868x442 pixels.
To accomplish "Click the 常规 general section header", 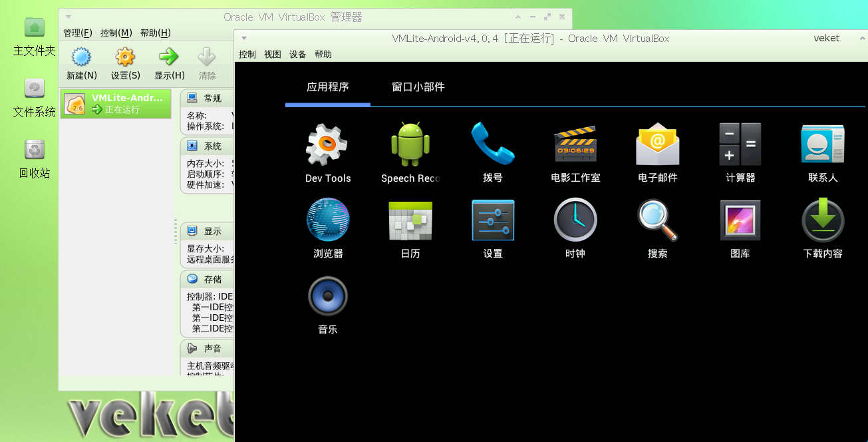I will coord(207,98).
